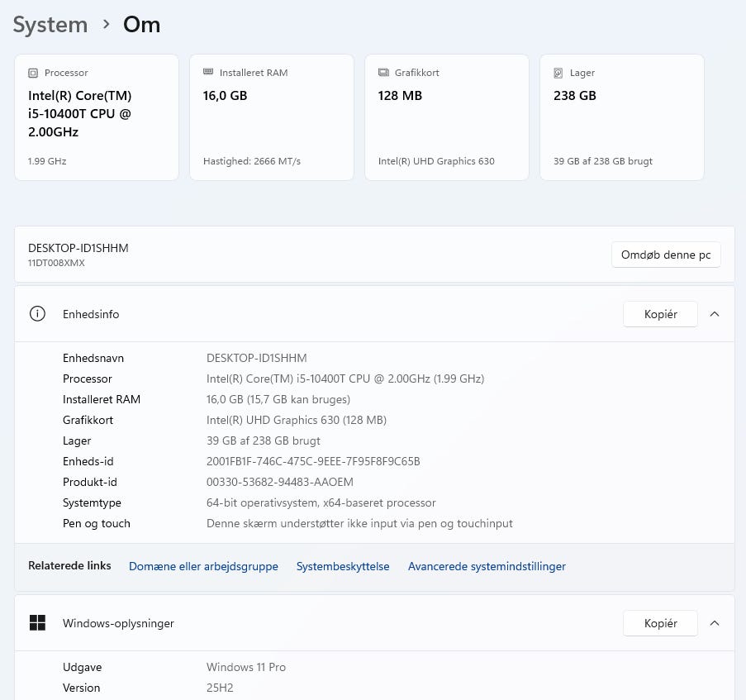Open Avancerede systemindstillinger link

point(487,566)
